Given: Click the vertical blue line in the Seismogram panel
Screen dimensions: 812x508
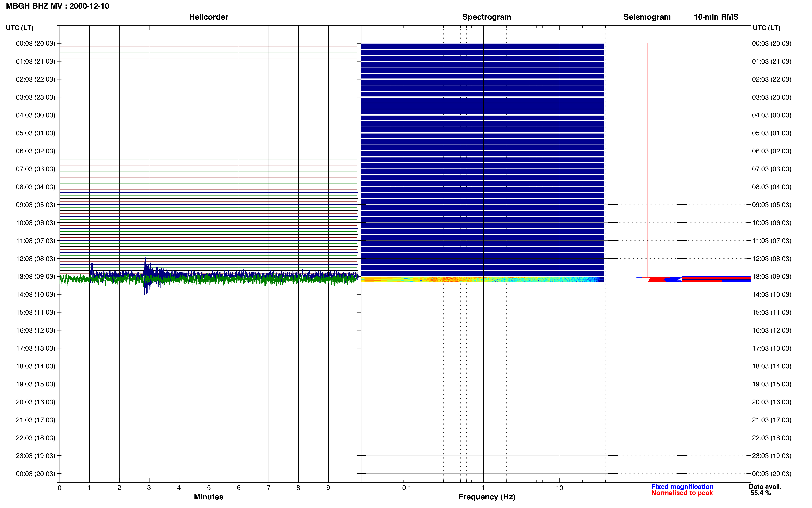Looking at the screenshot, I should (647, 160).
